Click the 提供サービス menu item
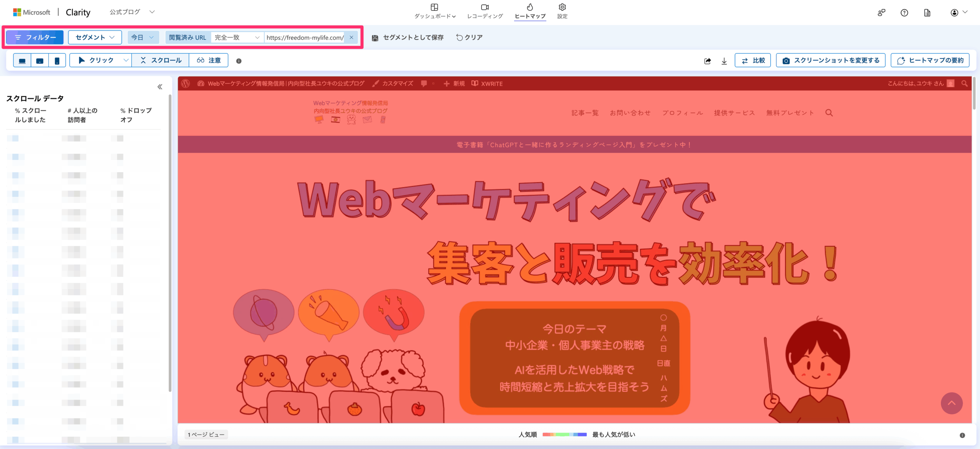 [734, 113]
